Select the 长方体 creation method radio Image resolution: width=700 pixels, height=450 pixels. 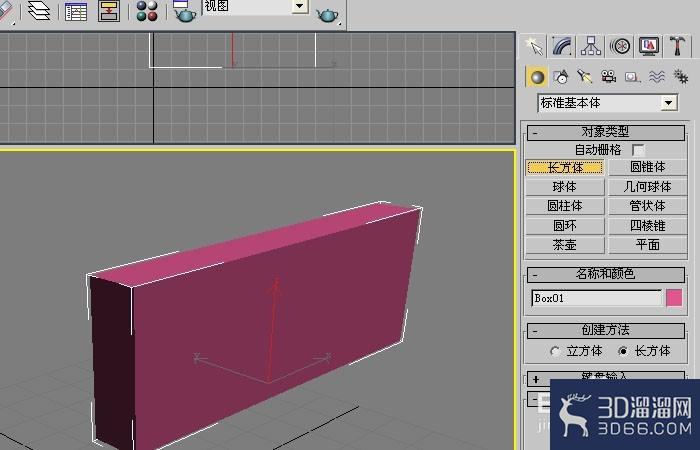(x=624, y=351)
